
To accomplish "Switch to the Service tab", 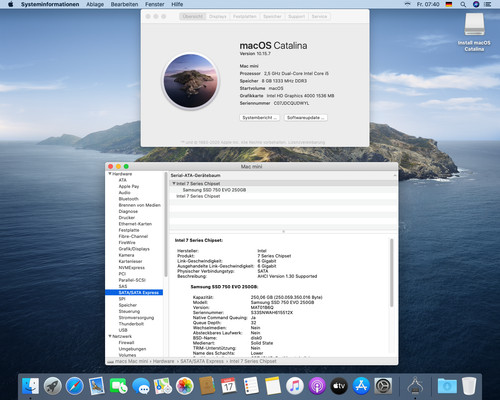I will pyautogui.click(x=319, y=16).
